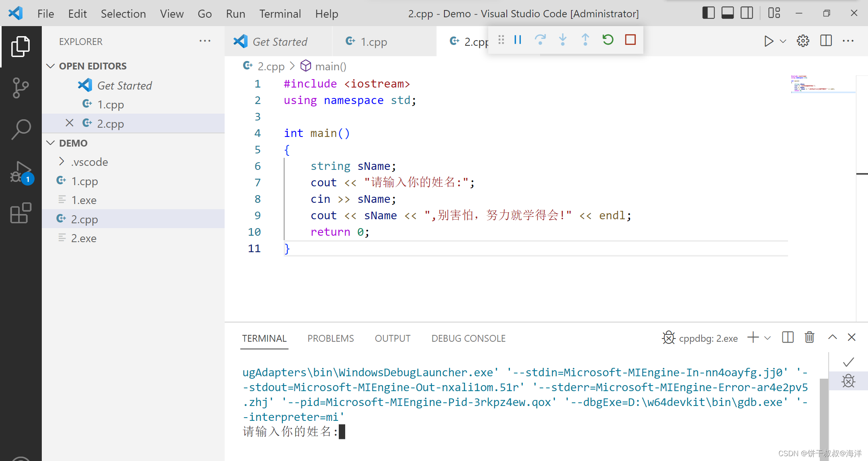Open the gear settings icon in editor toolbar
This screenshot has height=461, width=868.
point(803,41)
